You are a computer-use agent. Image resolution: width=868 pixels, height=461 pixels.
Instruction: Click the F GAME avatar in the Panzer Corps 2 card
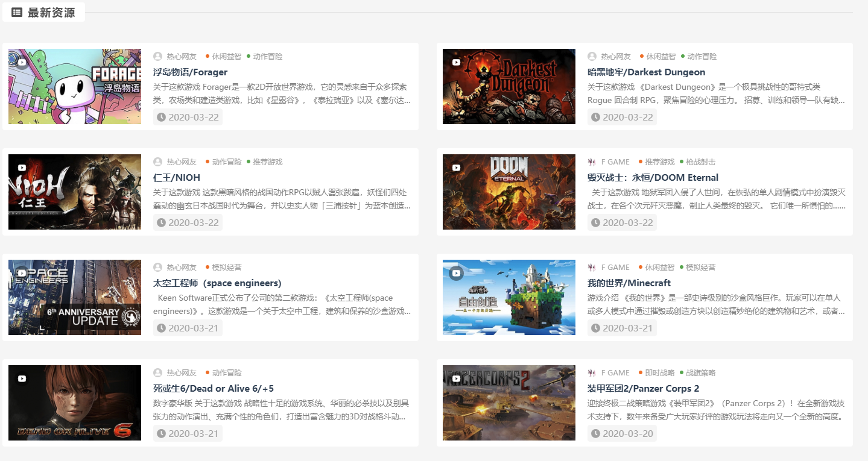(592, 373)
